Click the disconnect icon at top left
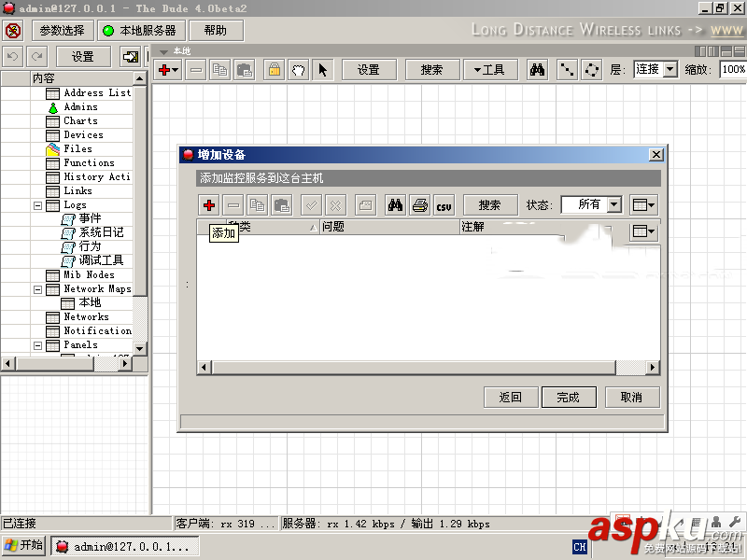This screenshot has height=560, width=747. pos(13,31)
